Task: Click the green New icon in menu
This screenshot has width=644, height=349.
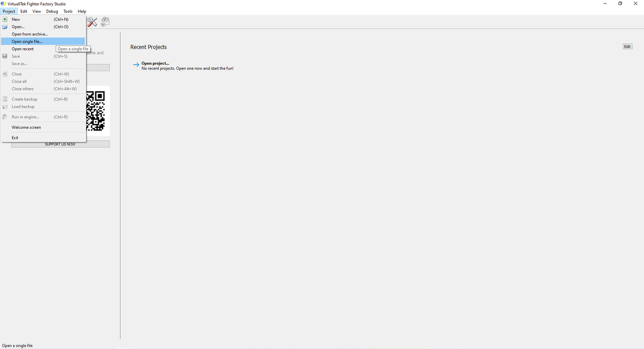Action: click(5, 19)
